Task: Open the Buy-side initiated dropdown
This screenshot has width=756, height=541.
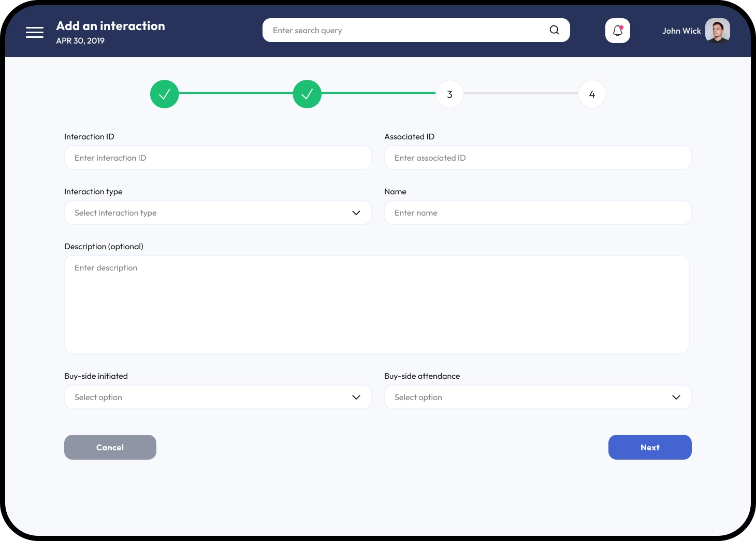Action: click(218, 397)
